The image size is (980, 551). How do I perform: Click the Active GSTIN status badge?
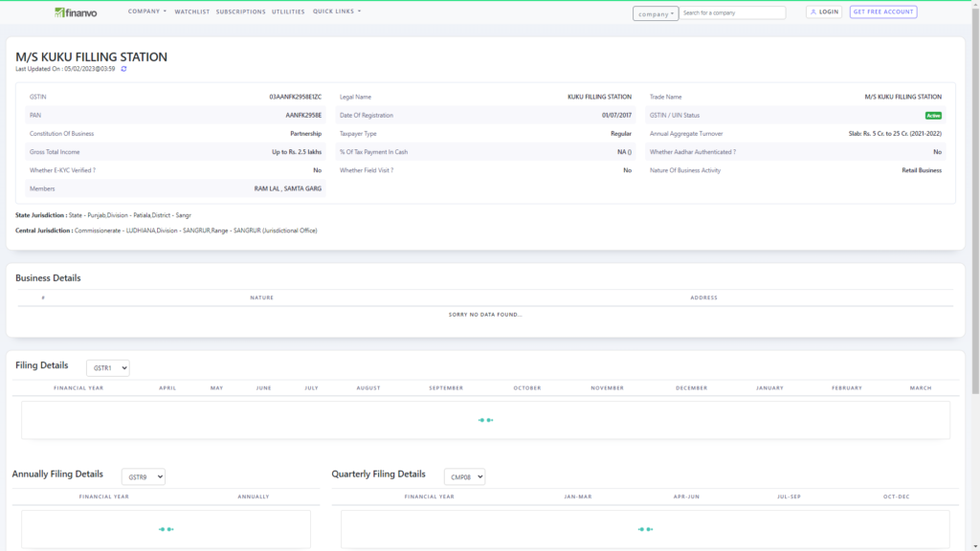933,116
